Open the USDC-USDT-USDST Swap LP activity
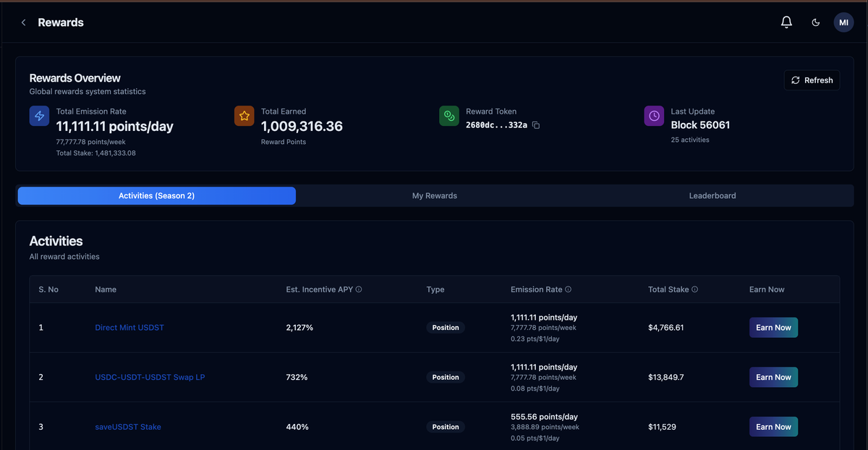The width and height of the screenshot is (868, 450). click(150, 377)
